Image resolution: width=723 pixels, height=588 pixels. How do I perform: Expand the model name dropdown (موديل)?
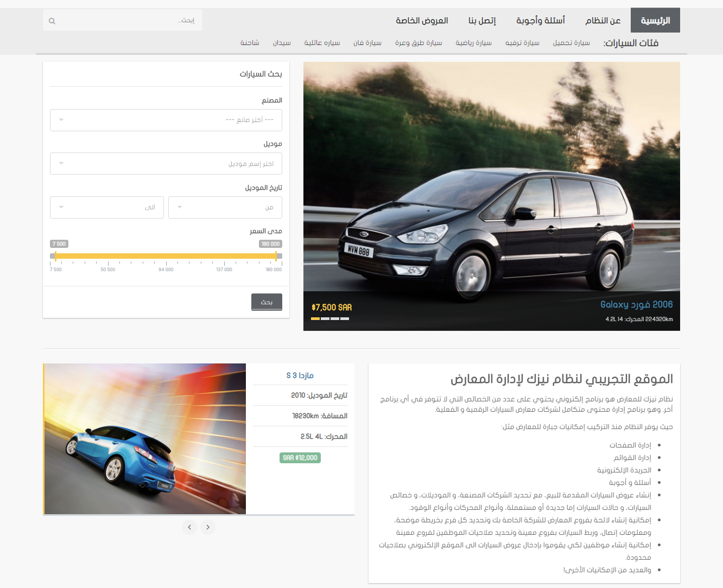(166, 164)
